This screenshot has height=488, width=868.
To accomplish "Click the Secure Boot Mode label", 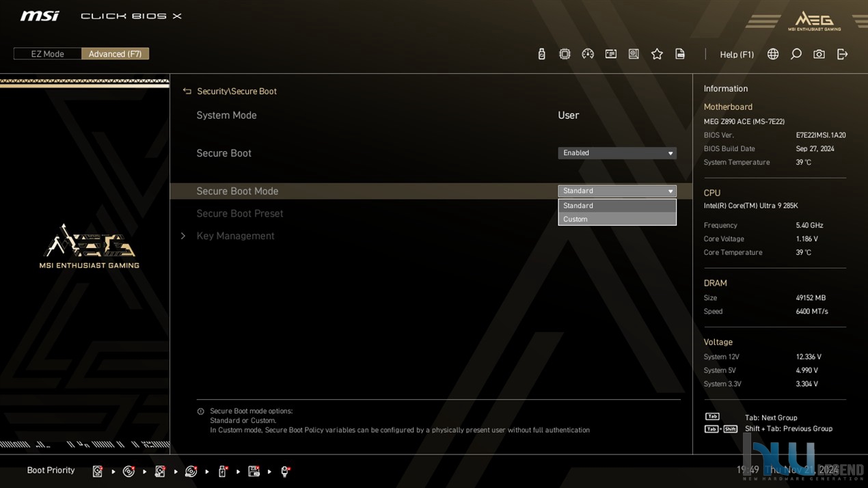I will pos(237,191).
